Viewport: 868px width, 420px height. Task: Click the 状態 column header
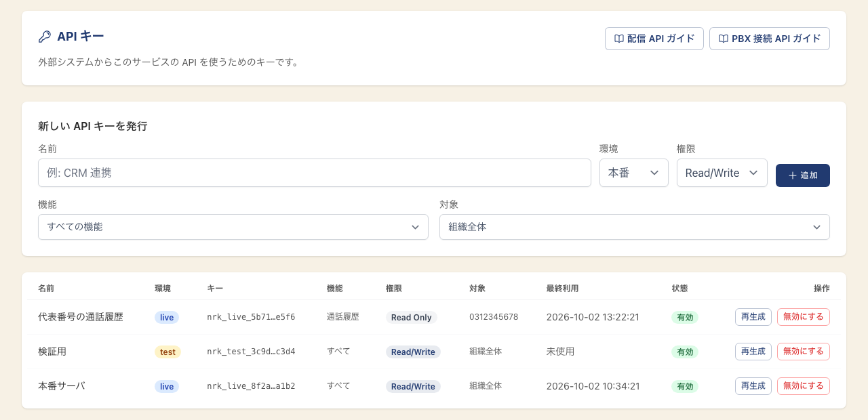pos(679,289)
